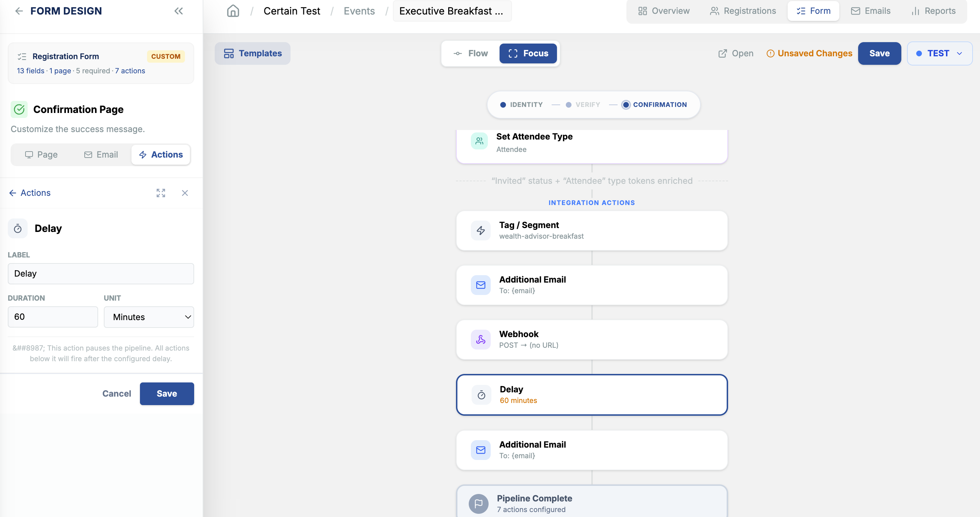Click the "7 actions configured" text

pyautogui.click(x=531, y=510)
